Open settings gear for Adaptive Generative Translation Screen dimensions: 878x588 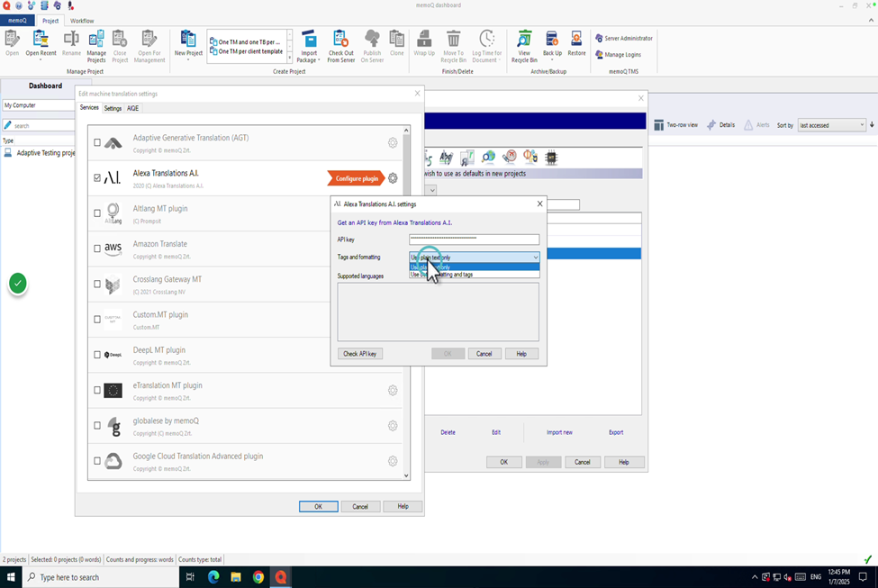393,143
